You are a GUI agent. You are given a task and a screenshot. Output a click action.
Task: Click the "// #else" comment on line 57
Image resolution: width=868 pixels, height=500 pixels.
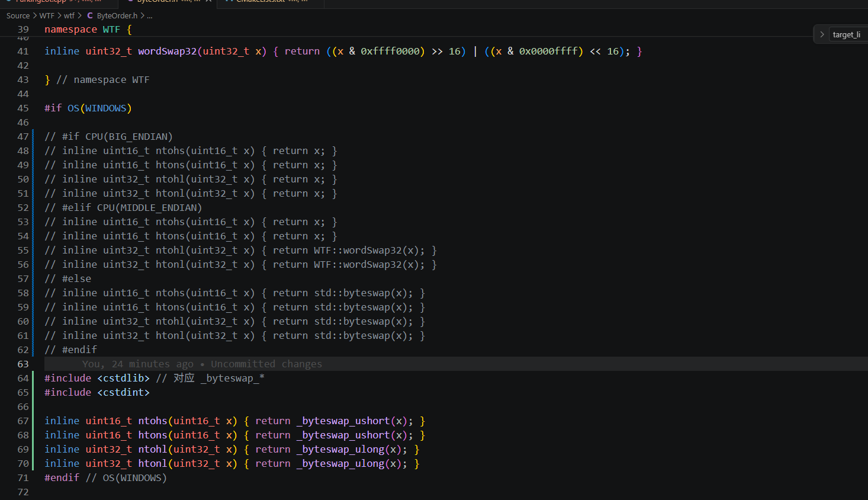point(68,279)
